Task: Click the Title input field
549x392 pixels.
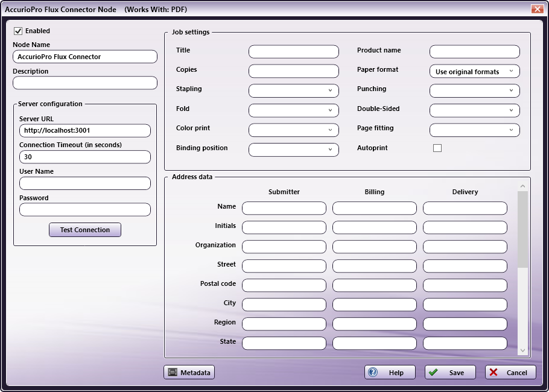Action: tap(294, 51)
